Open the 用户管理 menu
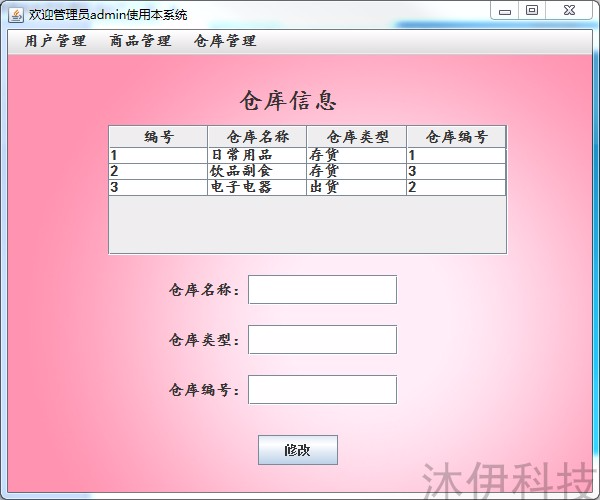Image resolution: width=600 pixels, height=500 pixels. click(x=55, y=41)
